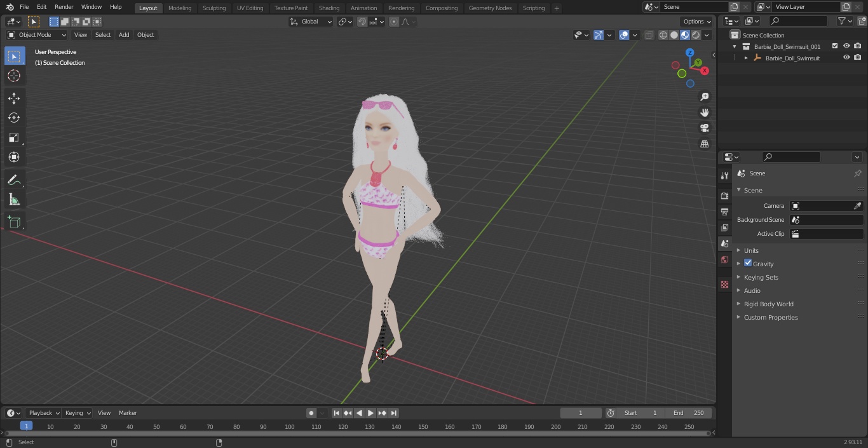Play animation forward
The image size is (868, 448).
(370, 413)
